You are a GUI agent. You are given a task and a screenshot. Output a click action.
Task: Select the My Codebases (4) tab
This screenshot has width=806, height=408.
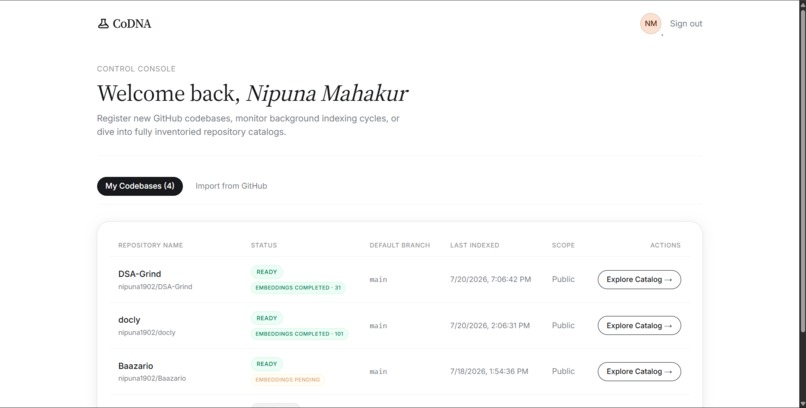pos(140,186)
